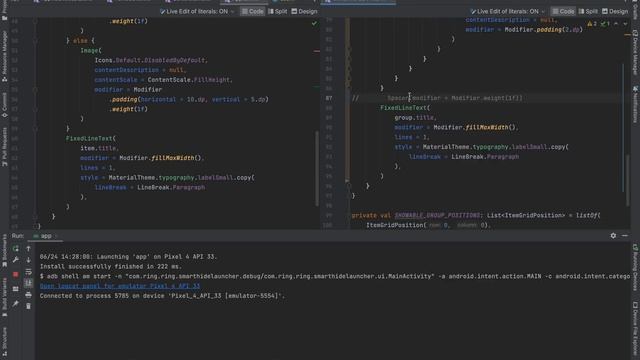
Task: Open the Notifications tool window
Action: (x=636, y=104)
